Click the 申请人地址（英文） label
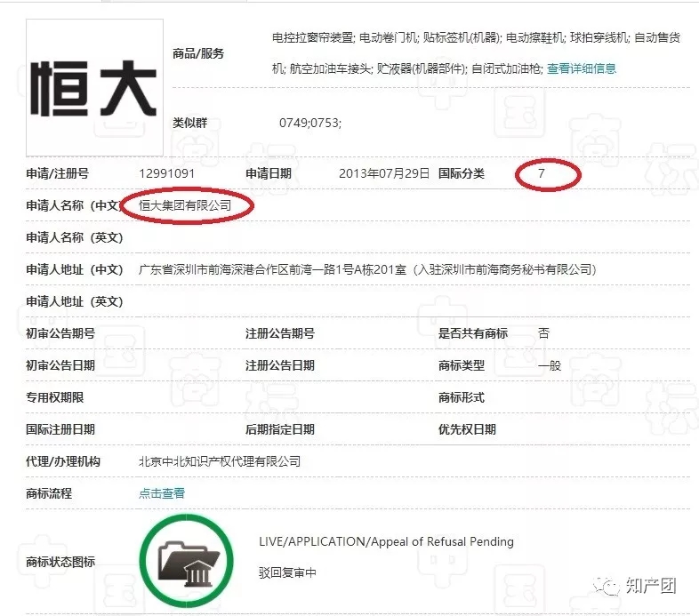This screenshot has height=616, width=699. 75,301
